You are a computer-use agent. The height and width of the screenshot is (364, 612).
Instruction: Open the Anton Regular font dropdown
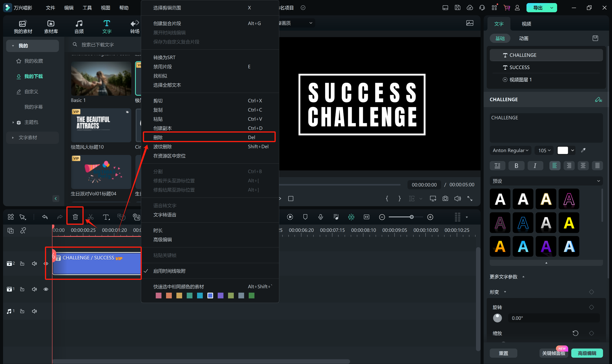pos(510,150)
